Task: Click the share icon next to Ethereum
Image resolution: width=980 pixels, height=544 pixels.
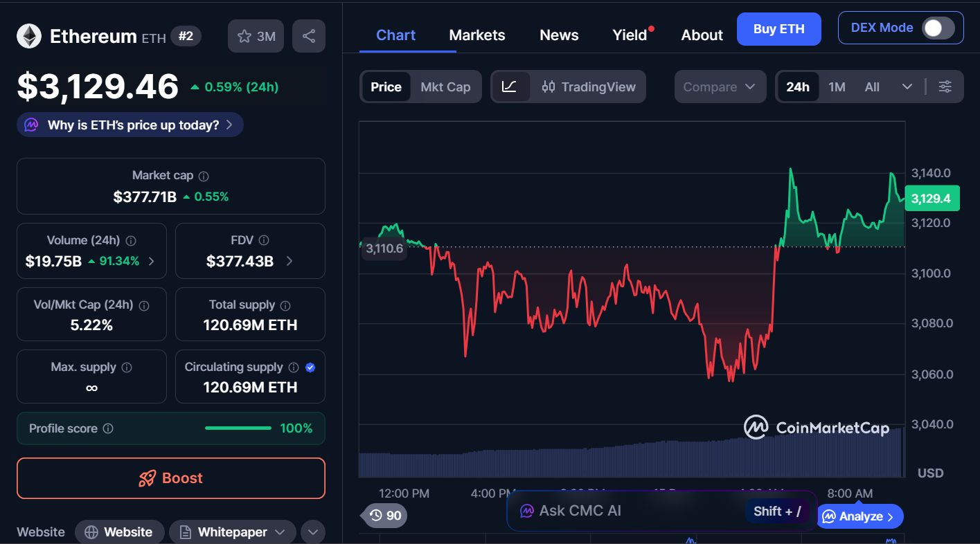Action: 309,36
